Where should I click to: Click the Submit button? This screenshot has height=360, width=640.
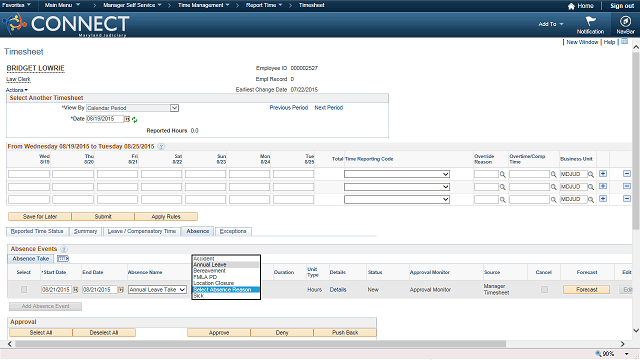click(x=103, y=216)
